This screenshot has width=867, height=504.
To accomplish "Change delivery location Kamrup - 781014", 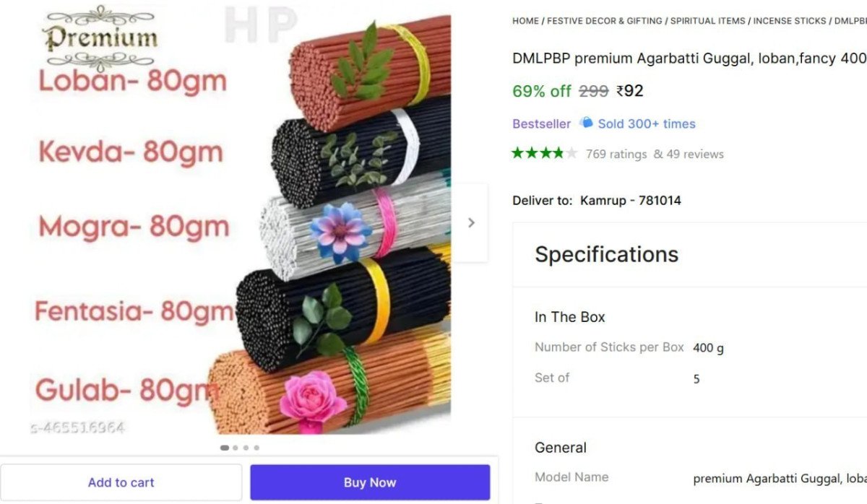I will tap(631, 200).
